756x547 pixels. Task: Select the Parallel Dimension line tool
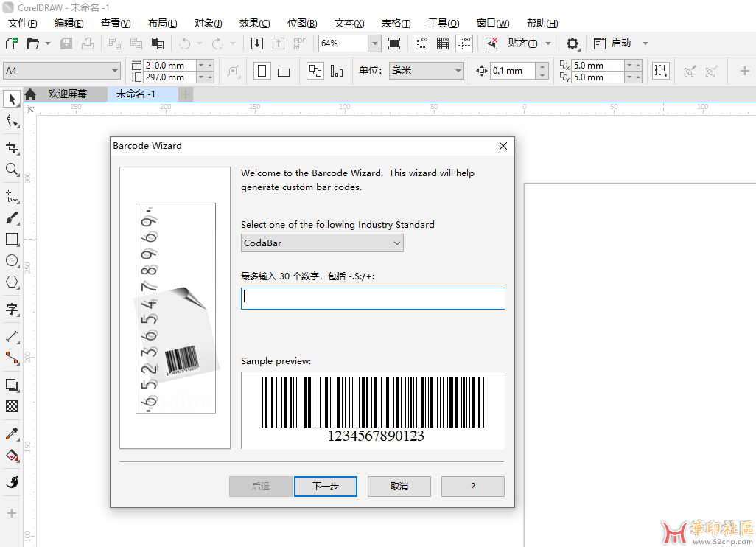pyautogui.click(x=12, y=335)
